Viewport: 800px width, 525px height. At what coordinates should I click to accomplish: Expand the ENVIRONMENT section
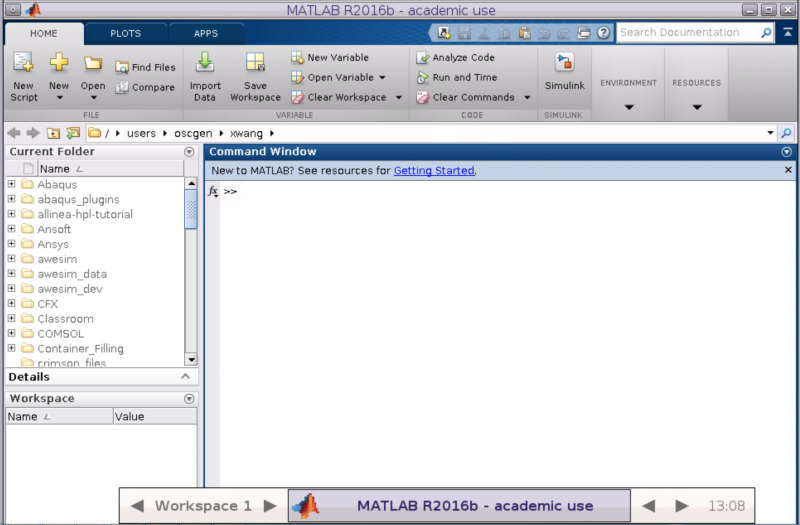(x=629, y=107)
